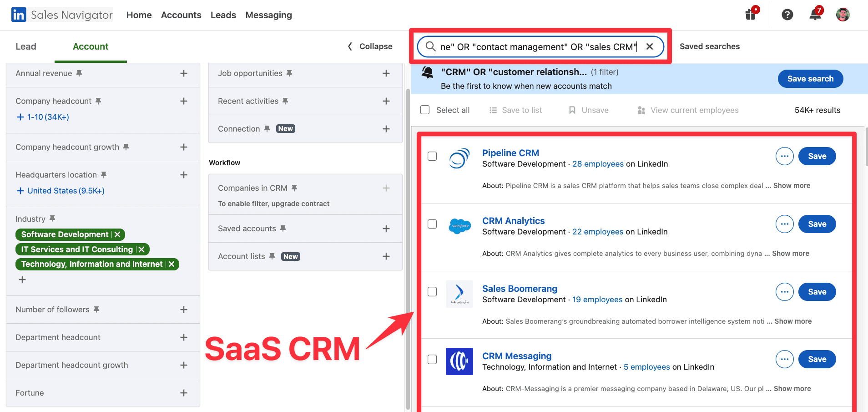Click the CRM Messaging company logo

[x=459, y=361]
